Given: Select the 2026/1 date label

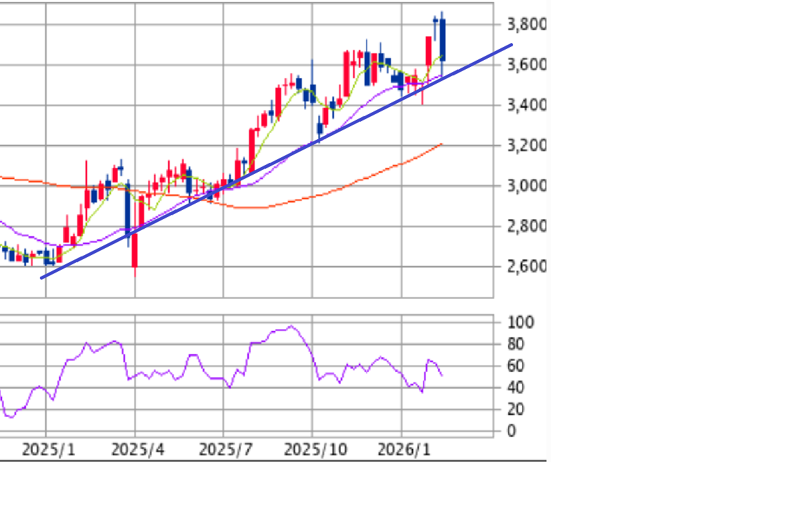Looking at the screenshot, I should [404, 450].
